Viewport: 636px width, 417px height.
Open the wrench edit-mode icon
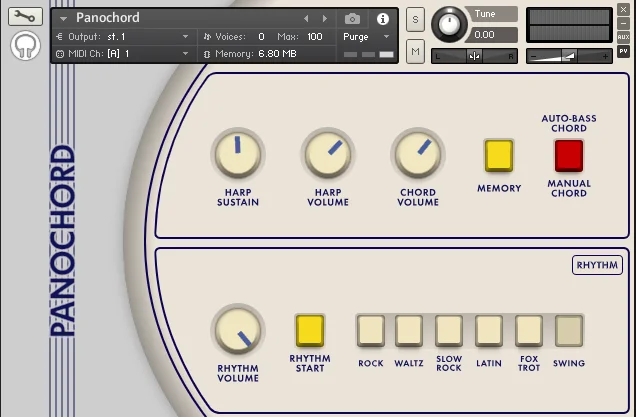pos(25,16)
